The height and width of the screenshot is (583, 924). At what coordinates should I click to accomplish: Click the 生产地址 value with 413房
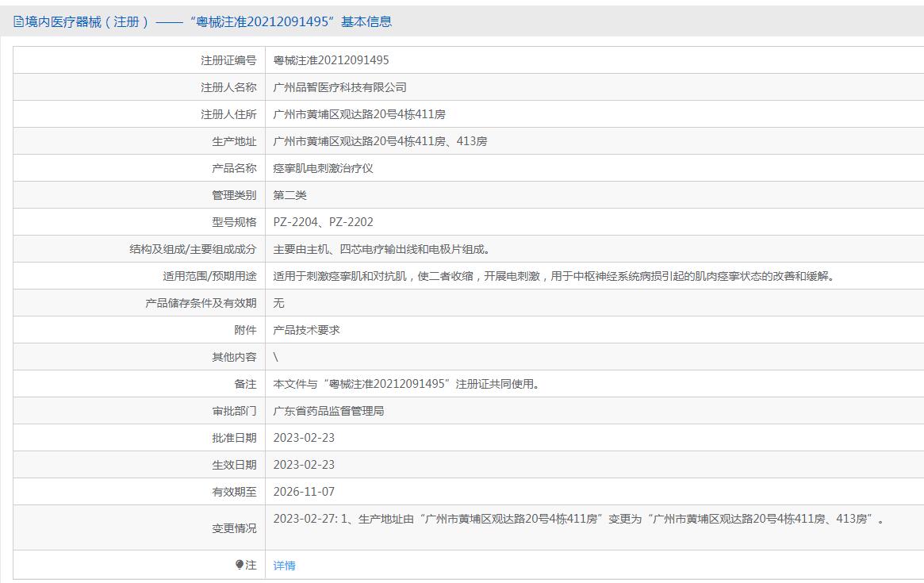click(x=380, y=141)
